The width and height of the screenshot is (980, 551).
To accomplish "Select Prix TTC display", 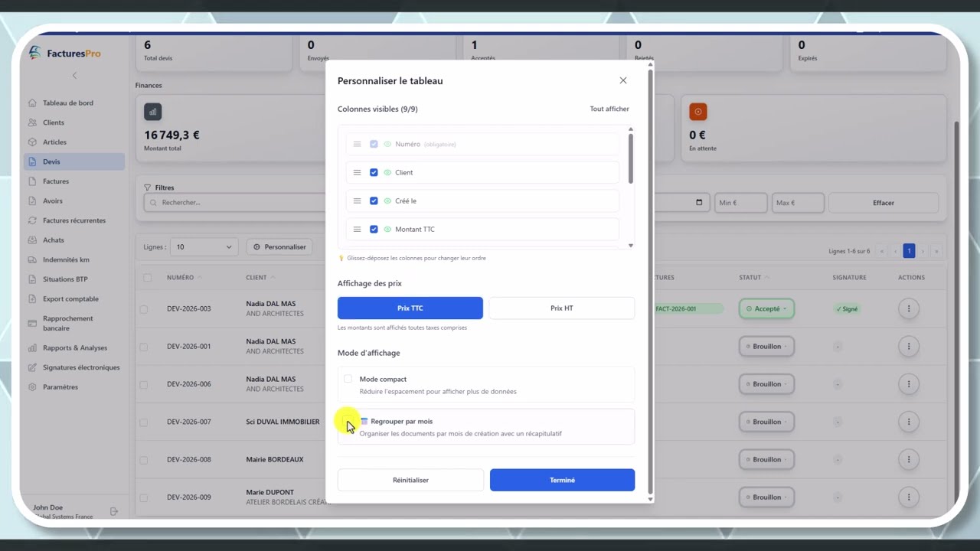I will point(410,308).
